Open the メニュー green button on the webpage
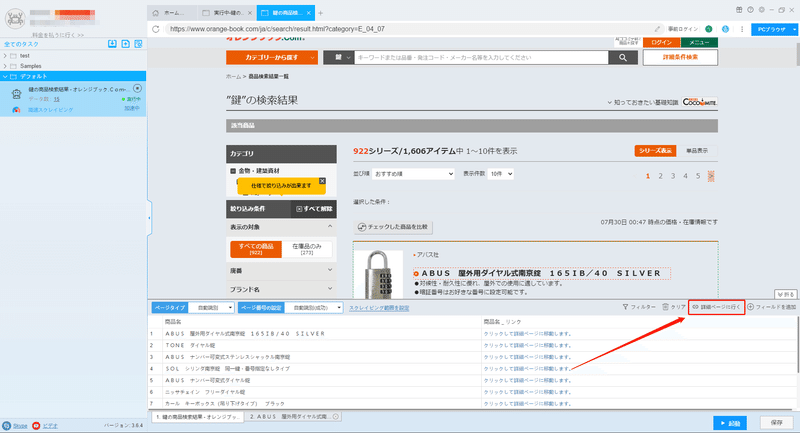 [699, 43]
